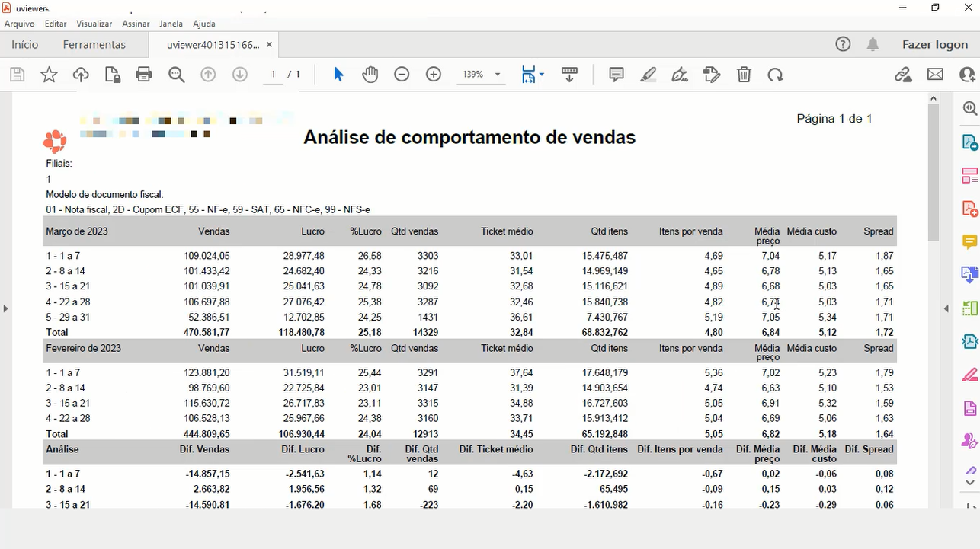The width and height of the screenshot is (980, 549).
Task: Open the Help question mark
Action: pyautogui.click(x=843, y=44)
